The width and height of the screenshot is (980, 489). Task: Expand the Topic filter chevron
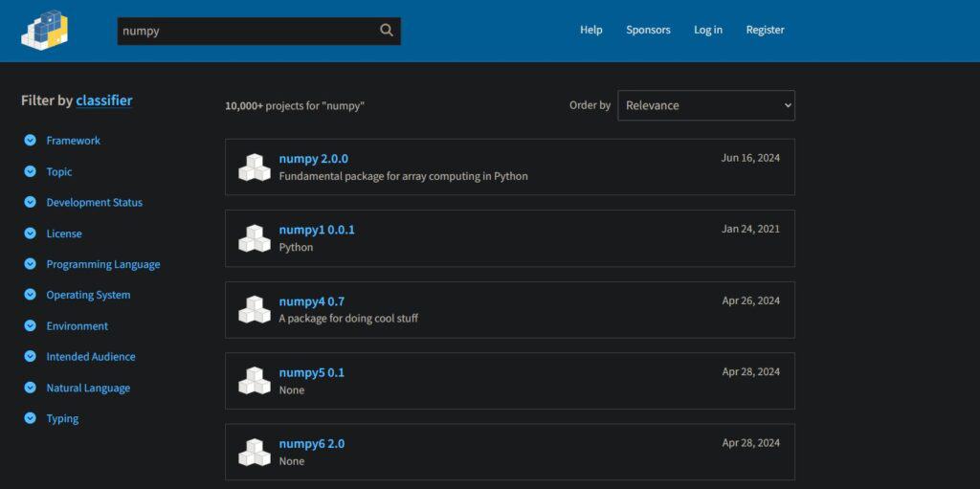pos(30,171)
